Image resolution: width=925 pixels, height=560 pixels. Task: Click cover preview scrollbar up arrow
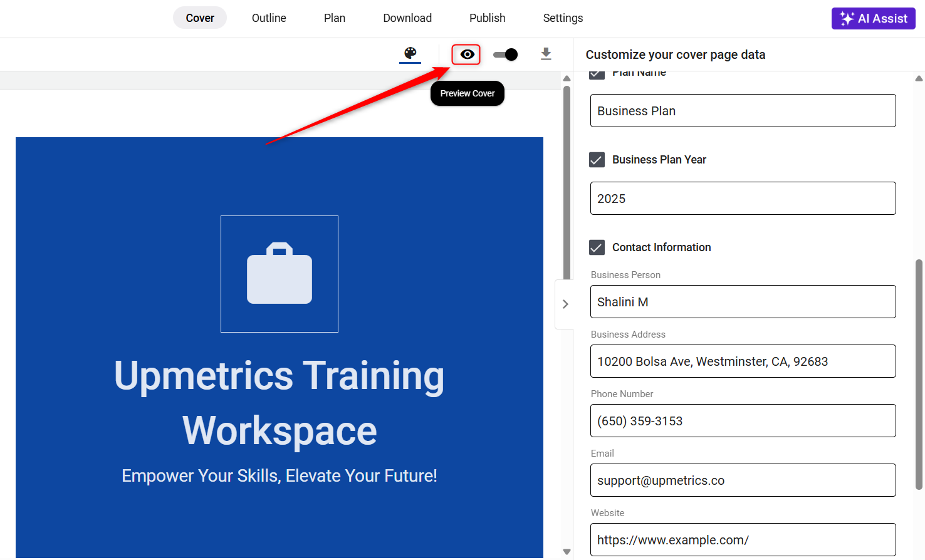click(567, 78)
